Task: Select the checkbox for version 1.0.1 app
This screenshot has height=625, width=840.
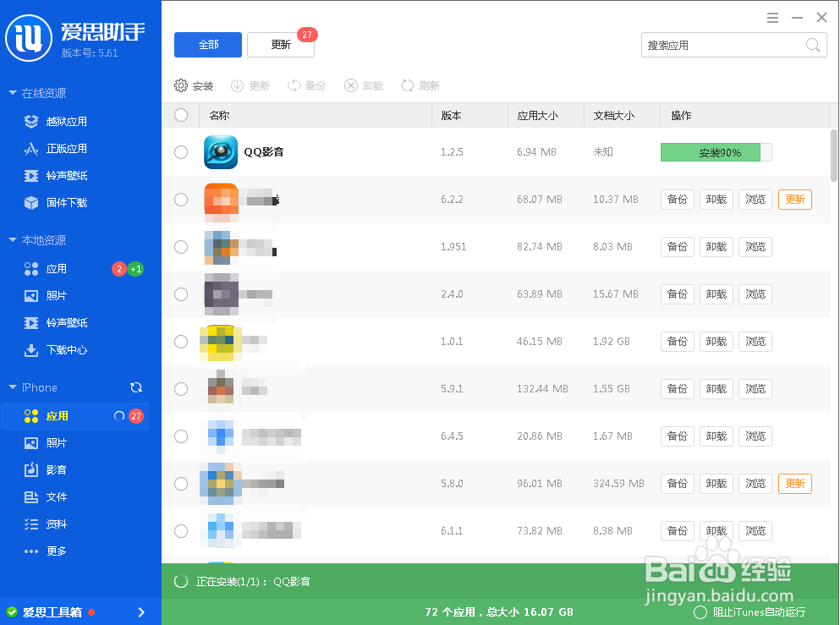Action: coord(181,342)
